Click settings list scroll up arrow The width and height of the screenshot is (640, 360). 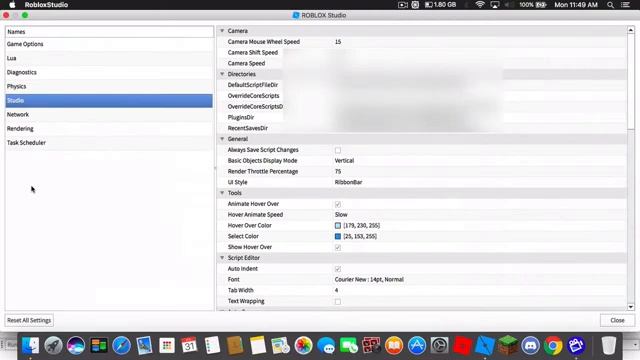631,30
